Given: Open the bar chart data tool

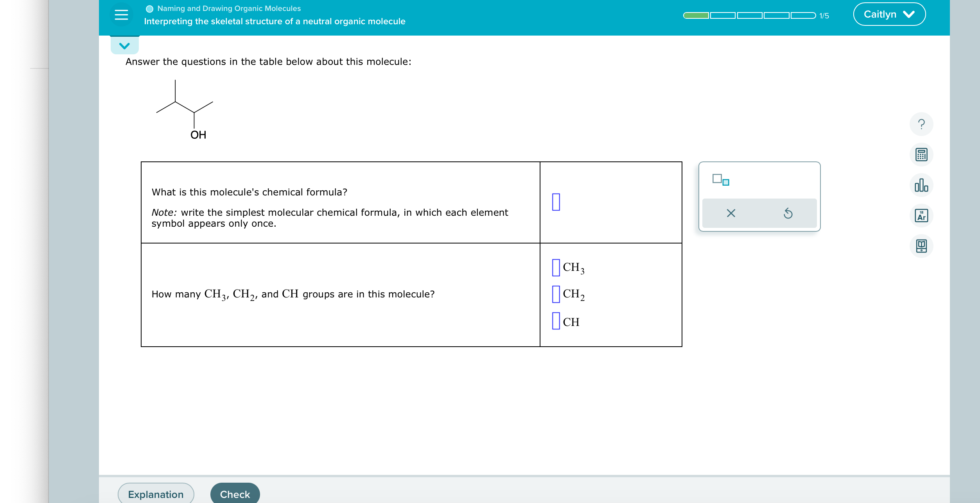Looking at the screenshot, I should coord(921,185).
